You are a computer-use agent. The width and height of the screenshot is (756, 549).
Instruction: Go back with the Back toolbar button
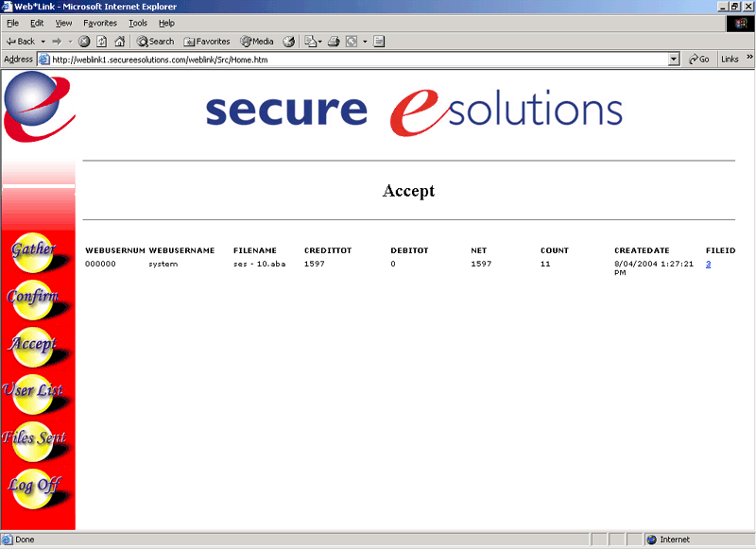pyautogui.click(x=21, y=42)
